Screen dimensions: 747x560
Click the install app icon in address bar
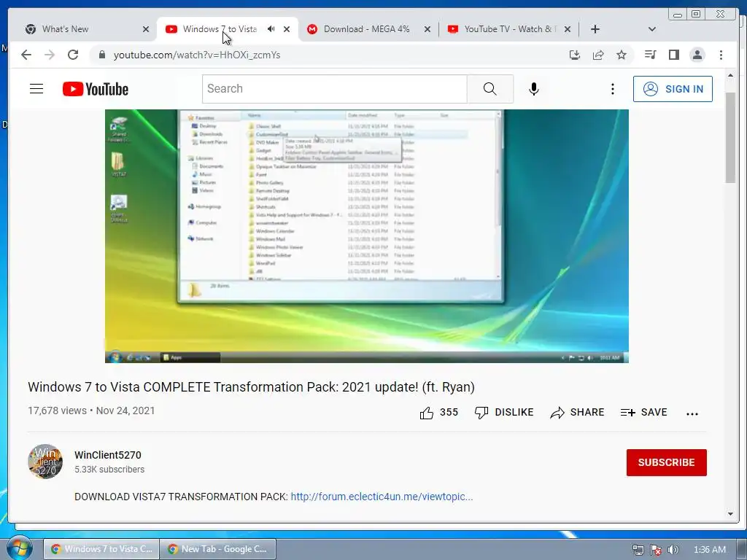pos(575,55)
